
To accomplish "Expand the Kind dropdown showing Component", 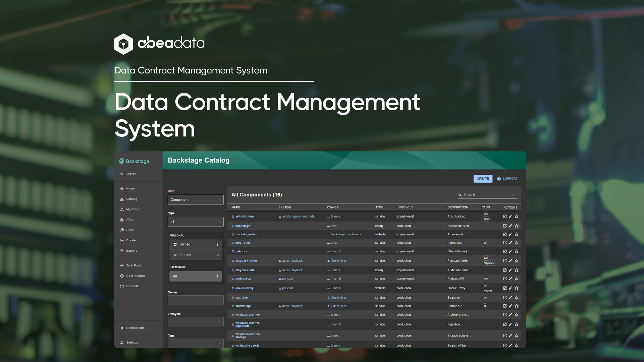I will coord(196,200).
